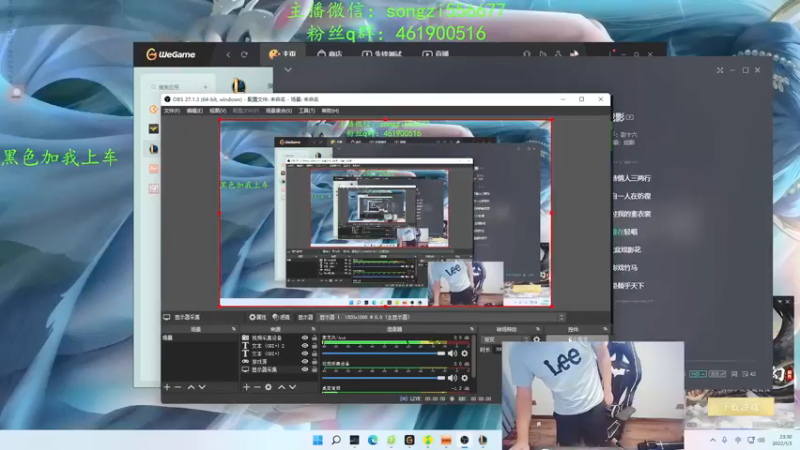Toggle visibility of the 游戏源 source

305,361
